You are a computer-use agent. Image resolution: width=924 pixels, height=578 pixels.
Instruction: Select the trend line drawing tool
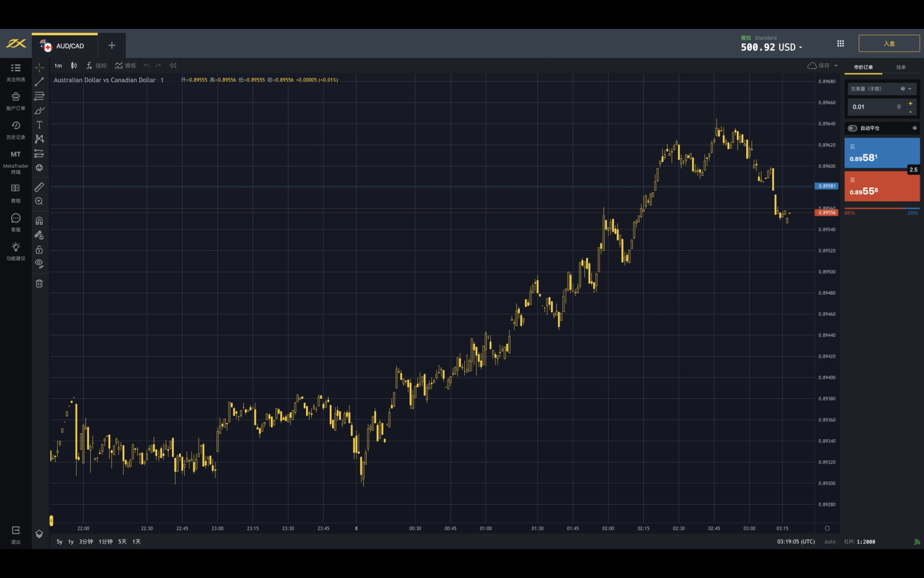39,82
